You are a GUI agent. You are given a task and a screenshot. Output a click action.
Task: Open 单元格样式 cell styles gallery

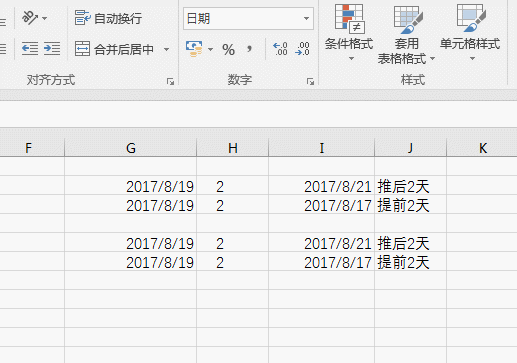[470, 33]
